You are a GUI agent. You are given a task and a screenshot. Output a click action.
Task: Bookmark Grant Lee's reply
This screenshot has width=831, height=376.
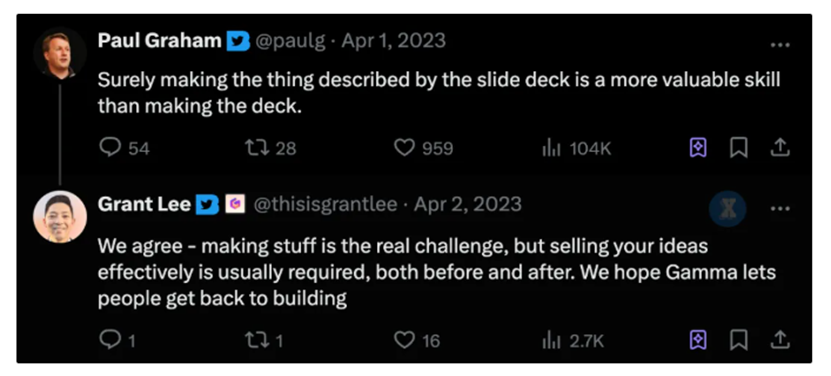tap(738, 340)
